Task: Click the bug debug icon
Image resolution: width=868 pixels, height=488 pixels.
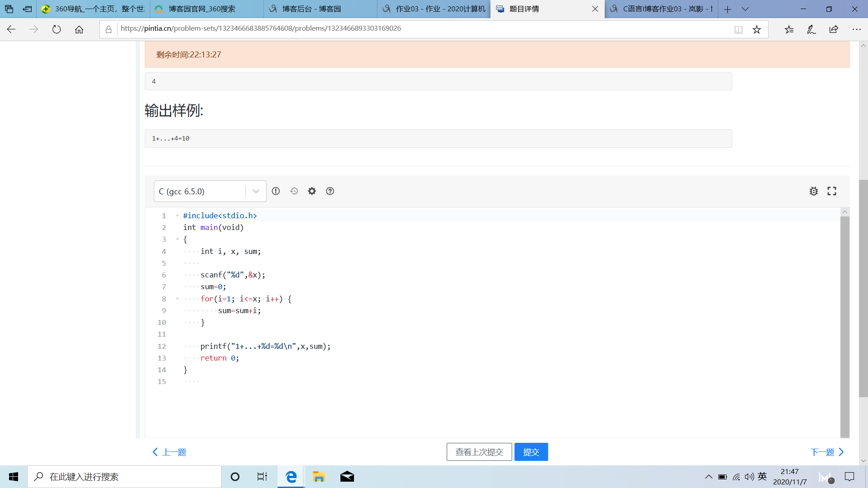Action: tap(814, 191)
